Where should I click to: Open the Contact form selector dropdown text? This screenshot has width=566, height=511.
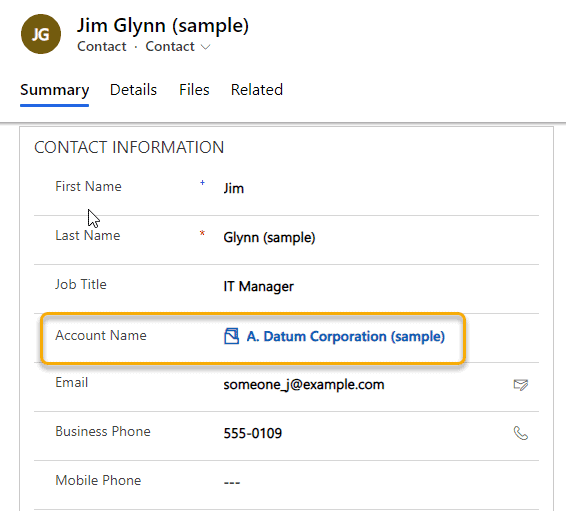[170, 47]
